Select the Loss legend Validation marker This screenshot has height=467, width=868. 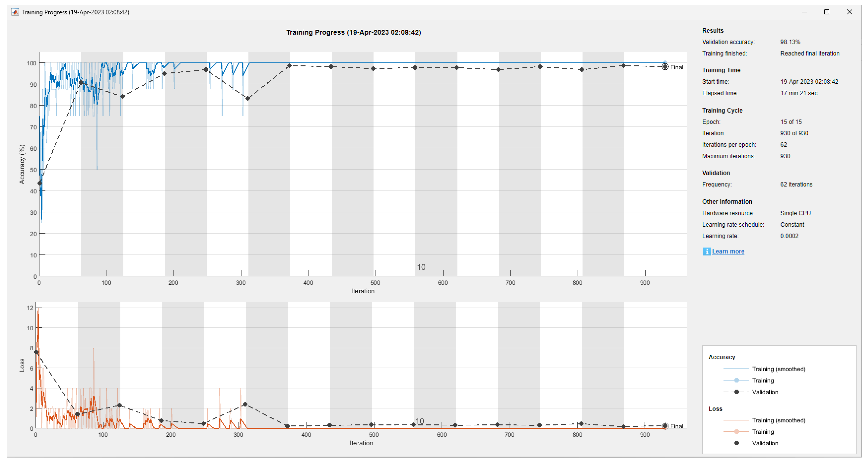tap(737, 443)
